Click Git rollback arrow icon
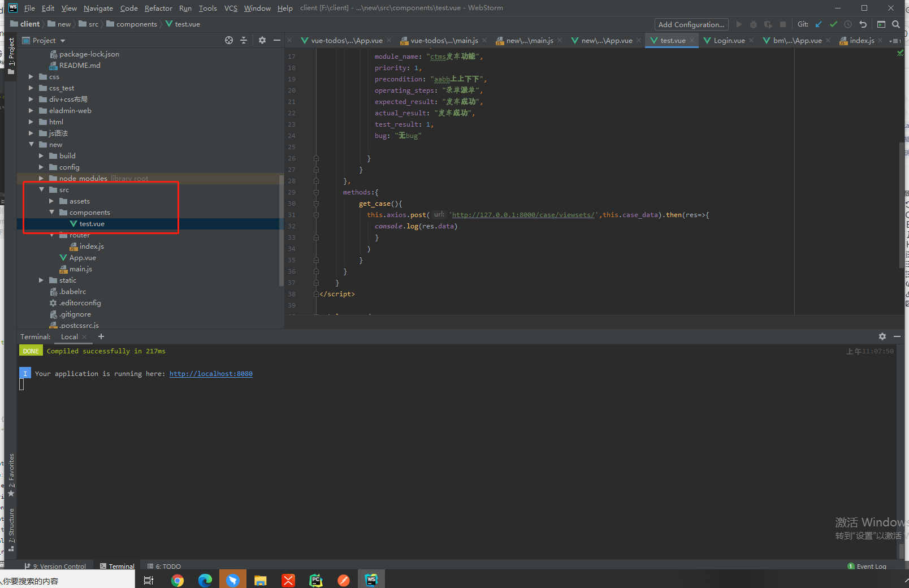This screenshot has height=588, width=909. click(x=863, y=24)
